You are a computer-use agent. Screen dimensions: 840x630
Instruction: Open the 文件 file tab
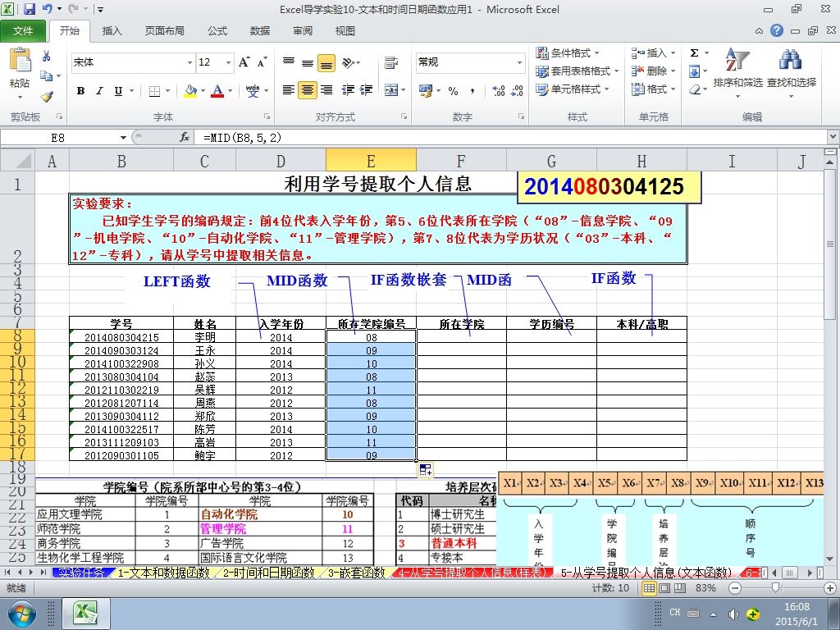coord(23,30)
